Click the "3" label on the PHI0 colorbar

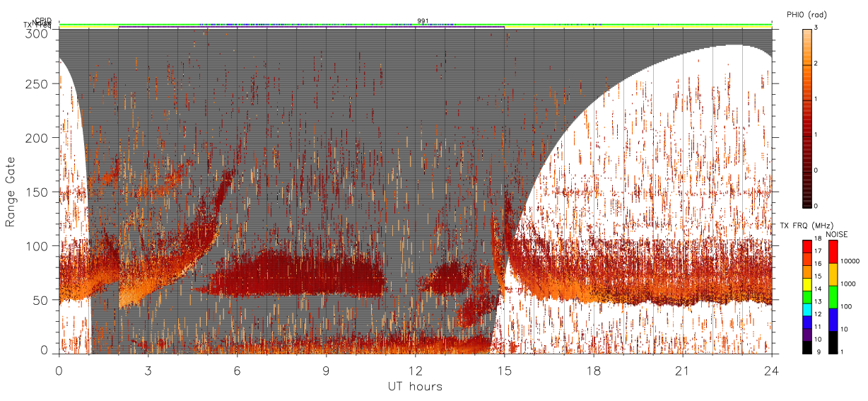tap(816, 29)
